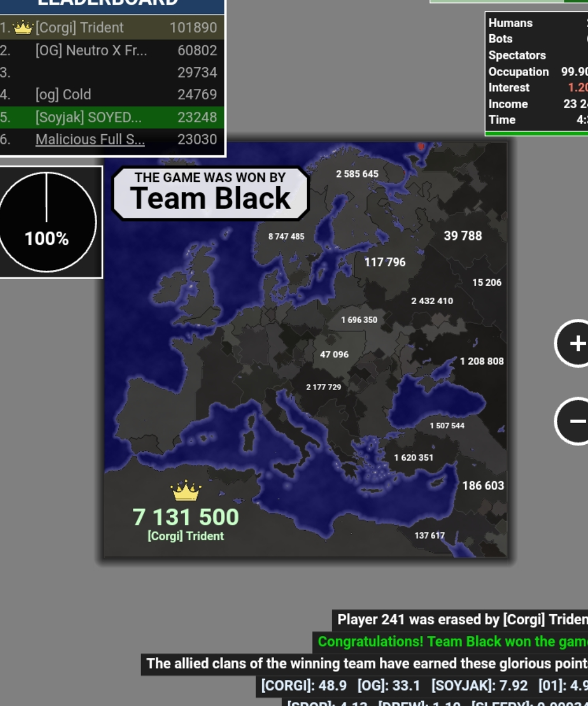
Task: Select the territory showing 117 796
Action: (x=385, y=262)
